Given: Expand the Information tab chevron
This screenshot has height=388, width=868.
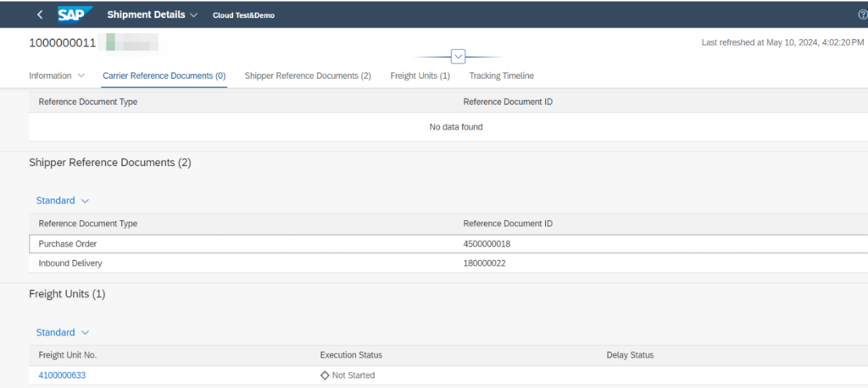Looking at the screenshot, I should tap(81, 75).
